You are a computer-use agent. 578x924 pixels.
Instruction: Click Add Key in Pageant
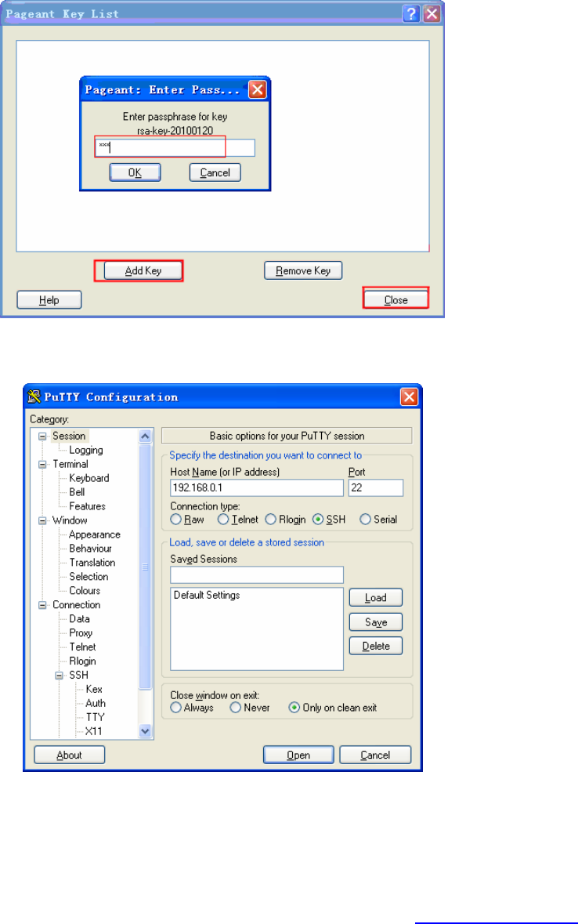point(143,270)
